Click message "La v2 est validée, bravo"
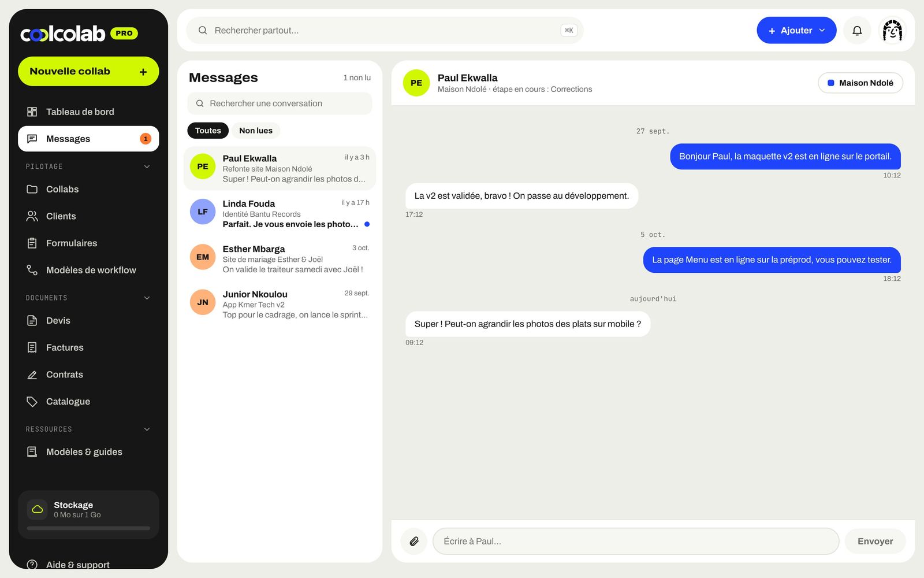 click(521, 196)
